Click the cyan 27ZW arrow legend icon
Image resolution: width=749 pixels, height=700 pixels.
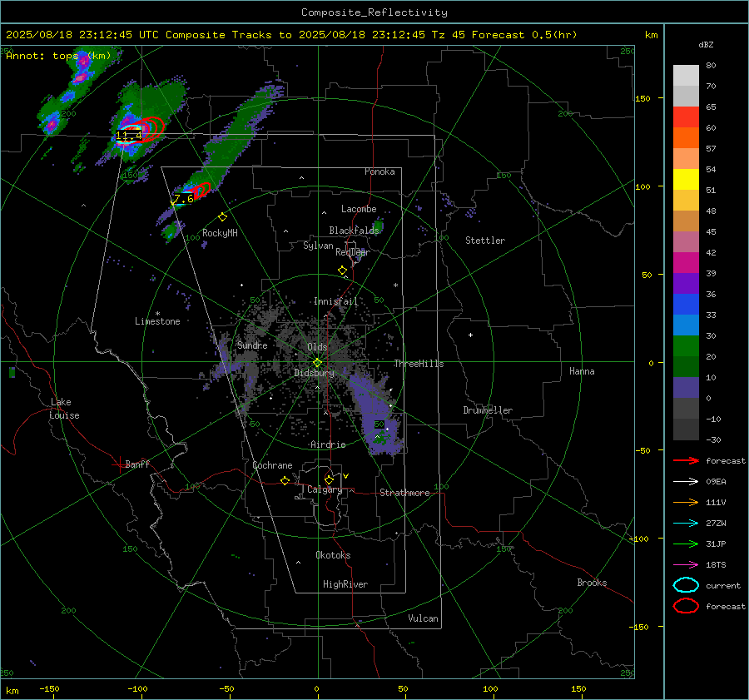pyautogui.click(x=686, y=524)
